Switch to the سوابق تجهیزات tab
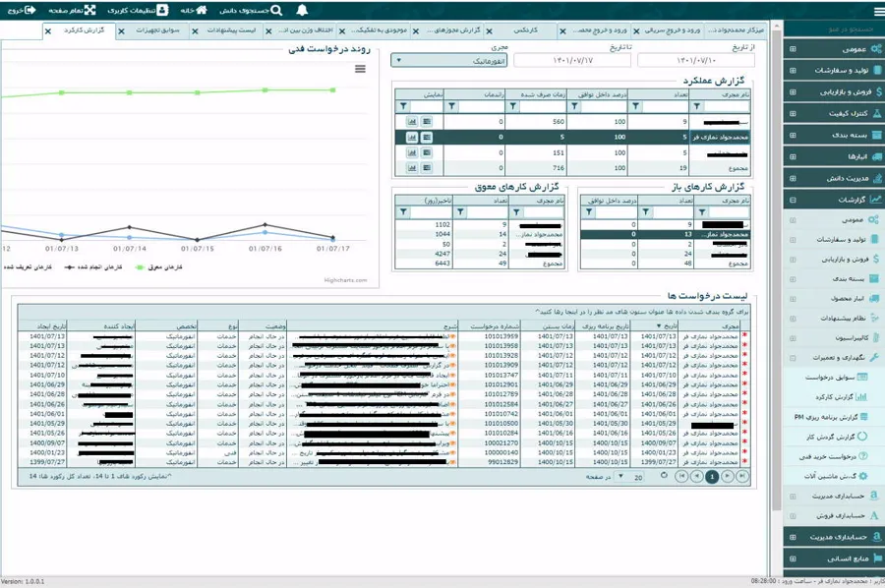This screenshot has height=588, width=885. (x=157, y=30)
